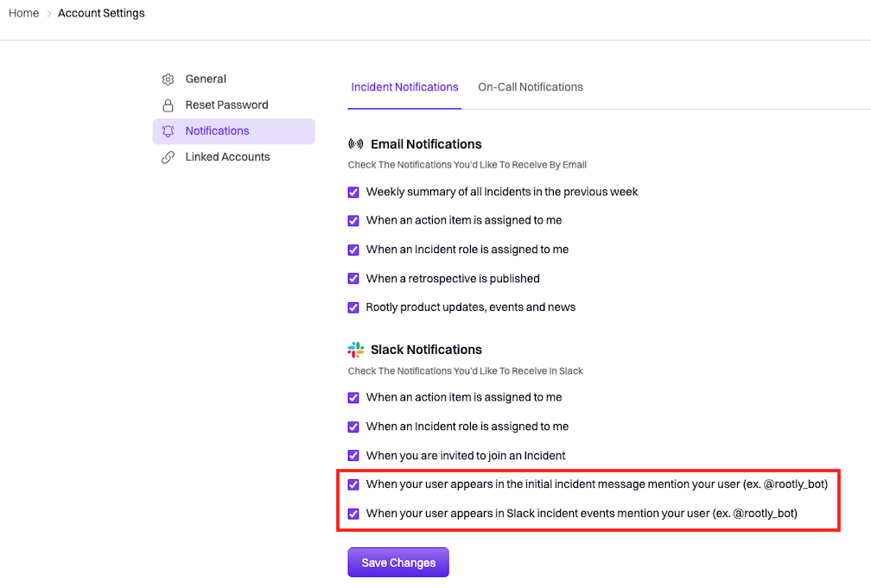
Task: Switch to Incident Notifications tab
Action: click(404, 87)
